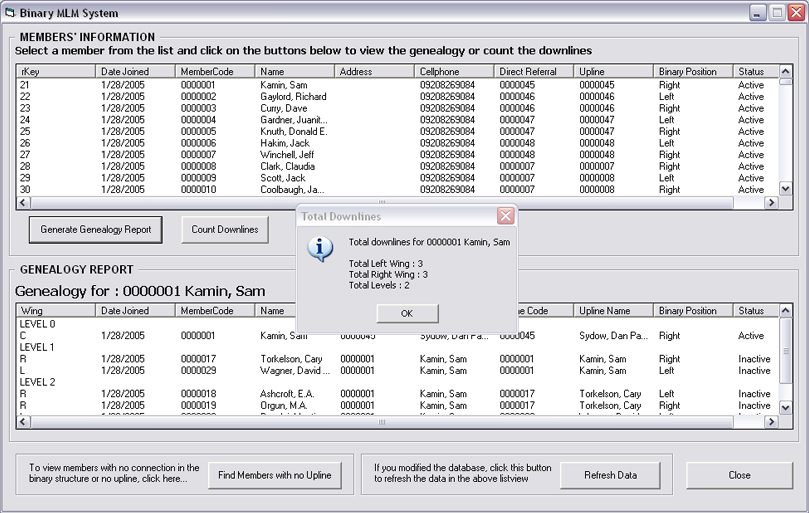Click the Direct Referral column header
809x513 pixels.
click(x=534, y=72)
